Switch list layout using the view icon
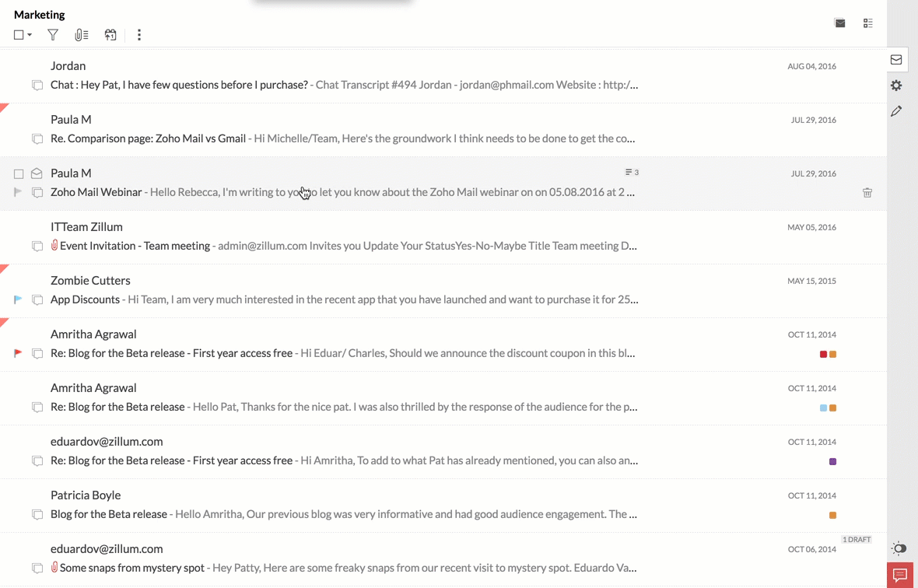The height and width of the screenshot is (588, 918). point(868,23)
